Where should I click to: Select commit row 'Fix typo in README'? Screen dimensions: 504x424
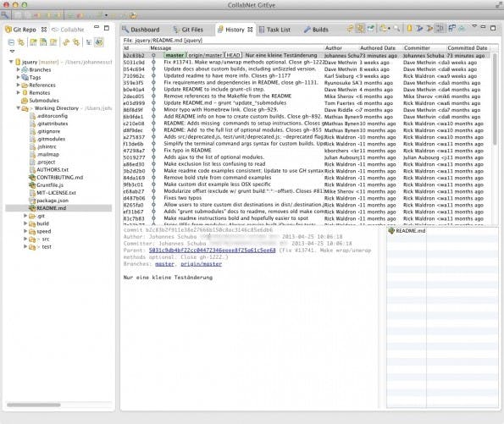click(x=307, y=151)
